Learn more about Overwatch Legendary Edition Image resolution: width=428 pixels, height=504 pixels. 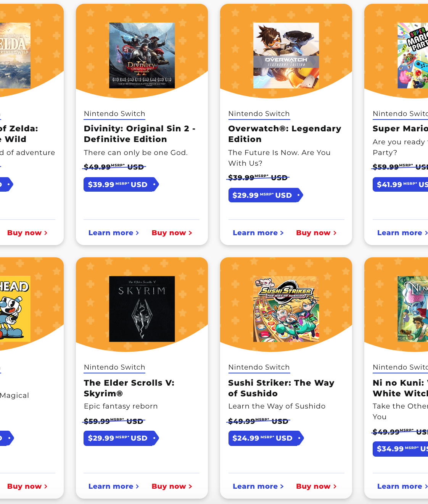pyautogui.click(x=258, y=233)
